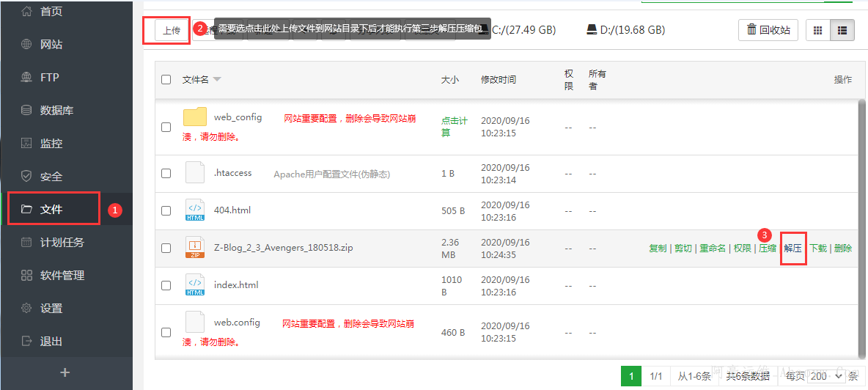Open the D:/ drive

coord(625,30)
